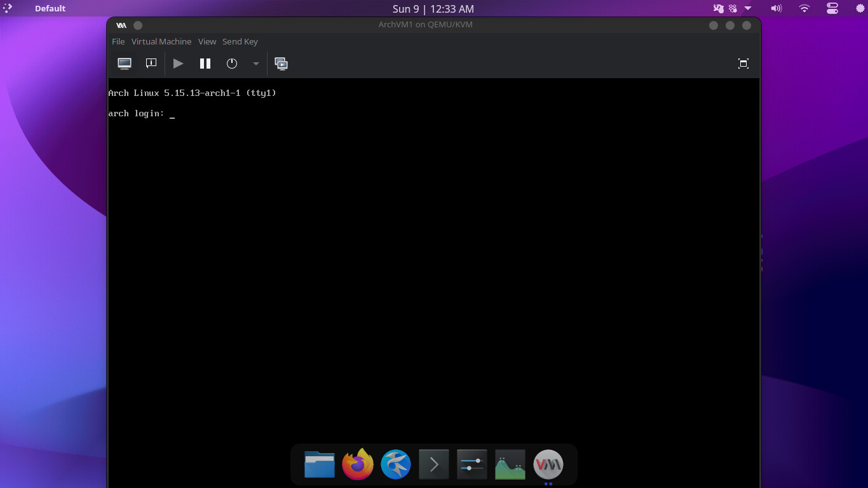Open the terminal from the dock

tap(434, 464)
